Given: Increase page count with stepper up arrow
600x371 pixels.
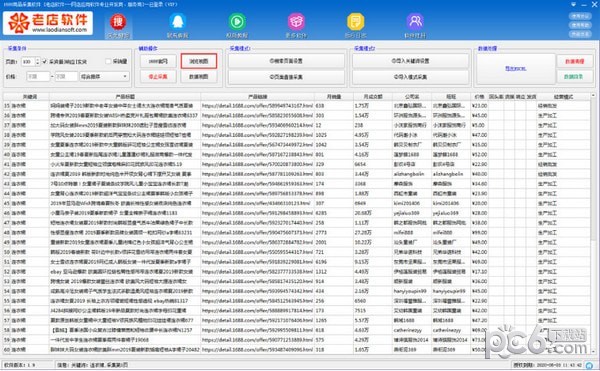Looking at the screenshot, I should (x=38, y=60).
